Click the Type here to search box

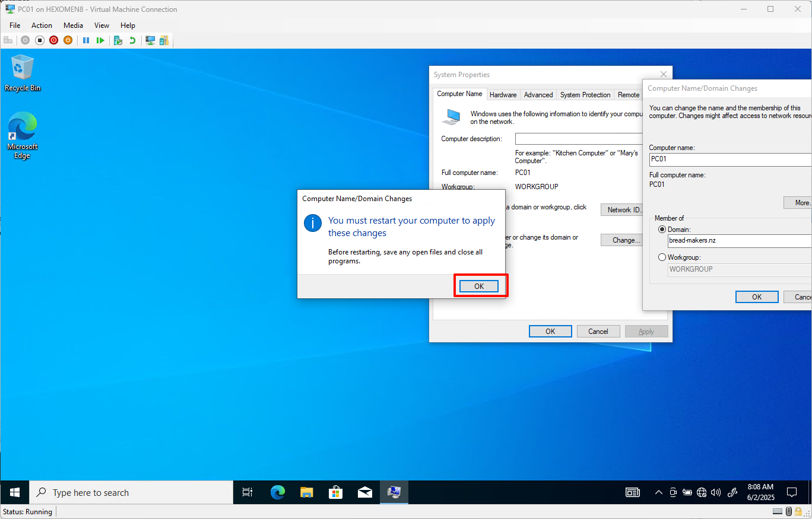[x=131, y=492]
